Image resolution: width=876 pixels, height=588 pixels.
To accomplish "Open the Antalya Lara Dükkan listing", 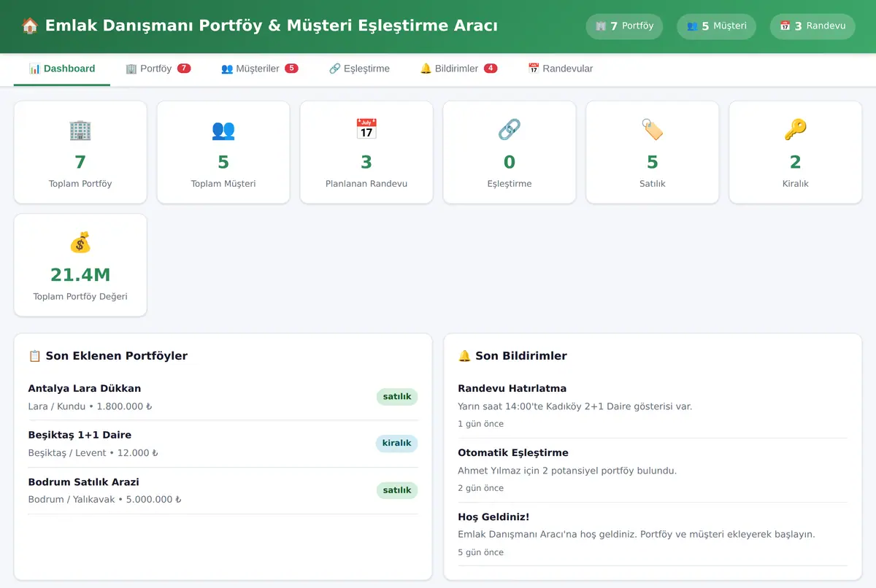I will click(223, 397).
